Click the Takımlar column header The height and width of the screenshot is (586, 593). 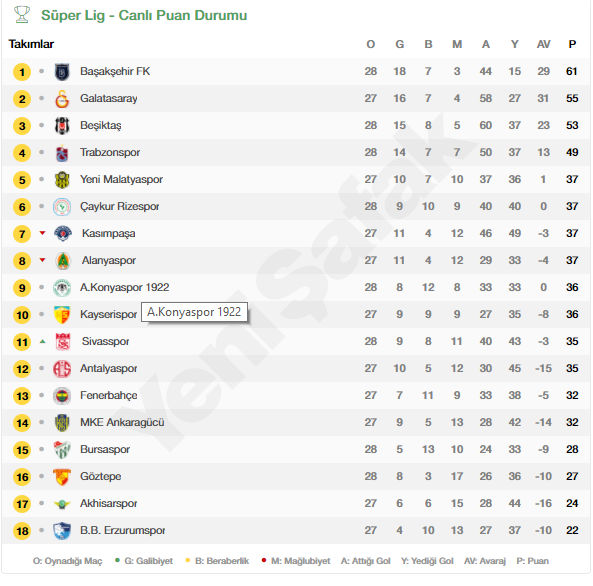[31, 44]
